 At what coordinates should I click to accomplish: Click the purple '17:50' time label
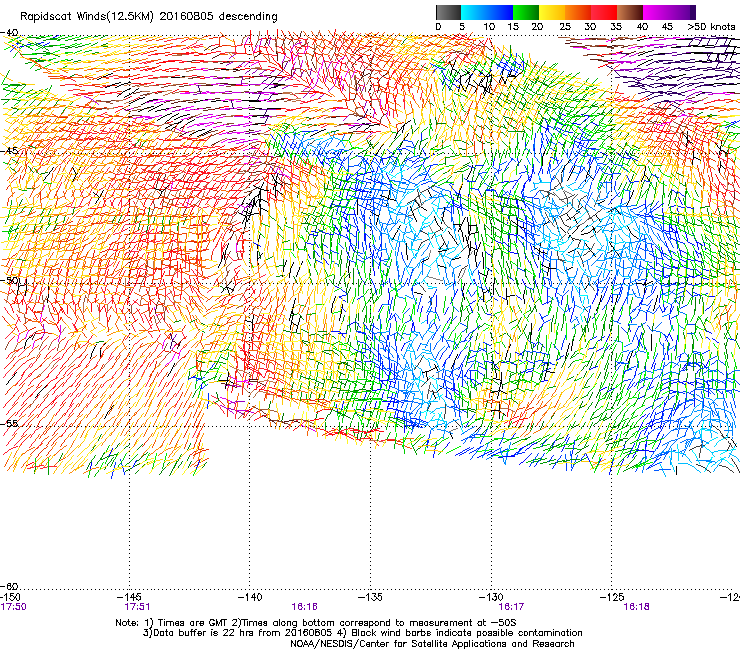click(14, 607)
